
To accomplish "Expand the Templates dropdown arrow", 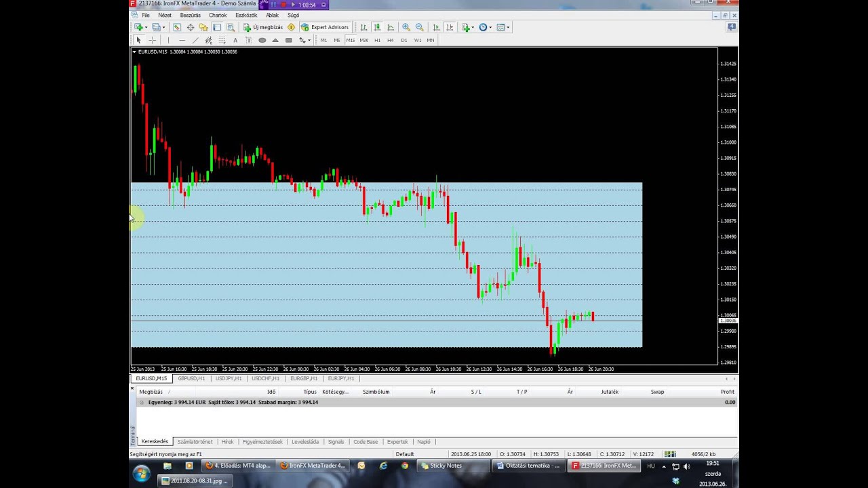I will click(x=509, y=27).
